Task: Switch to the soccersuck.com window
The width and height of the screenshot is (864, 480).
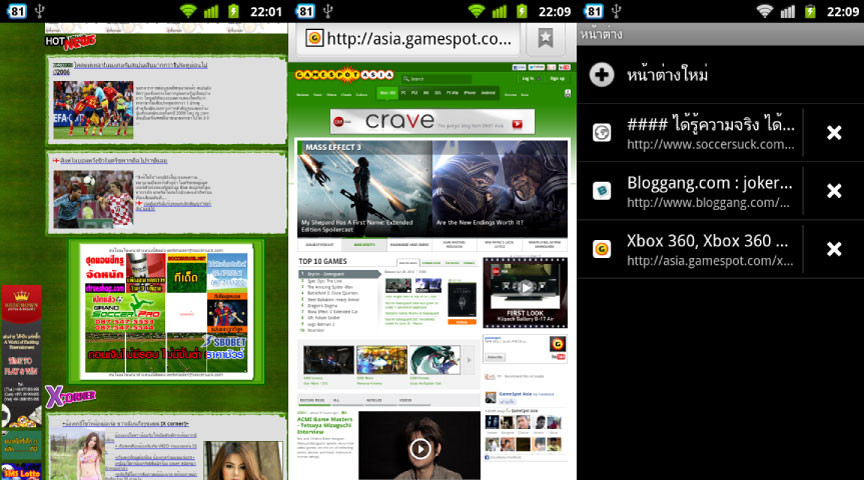Action: tap(690, 133)
